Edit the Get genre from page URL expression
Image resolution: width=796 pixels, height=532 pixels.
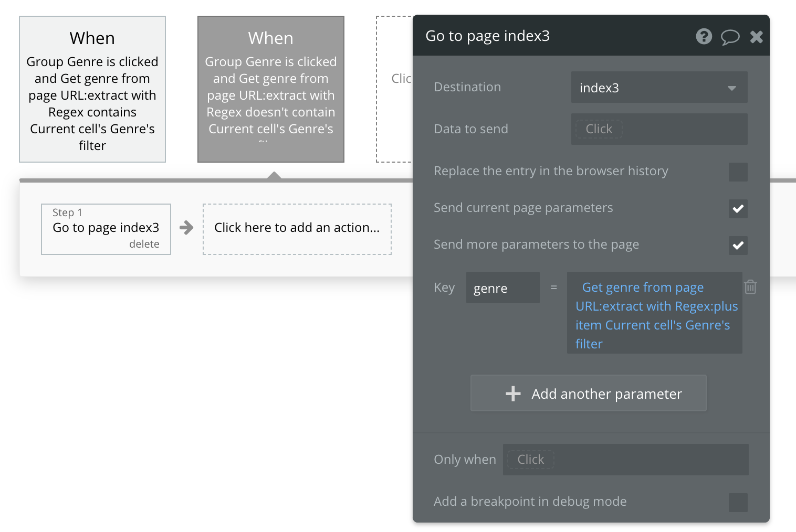(x=654, y=315)
